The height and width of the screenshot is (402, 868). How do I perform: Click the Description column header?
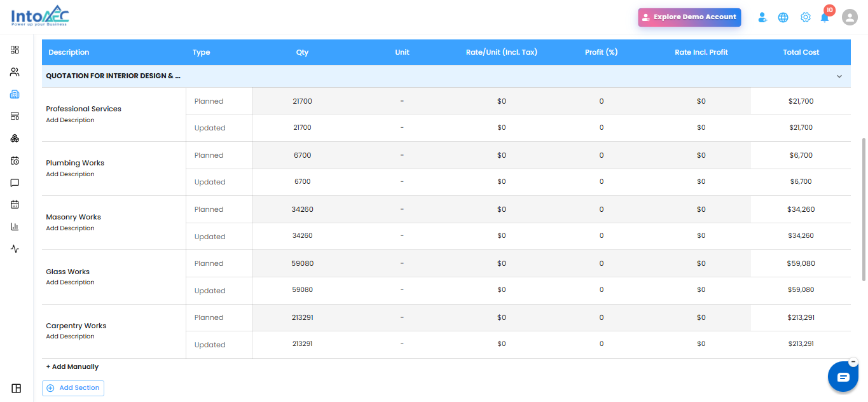tap(69, 52)
